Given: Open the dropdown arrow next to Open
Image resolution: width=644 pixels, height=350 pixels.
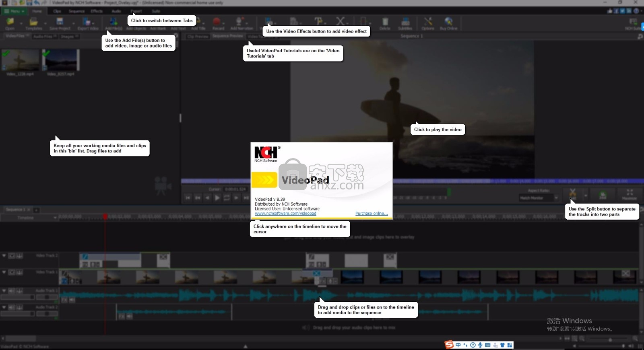Looking at the screenshot, I should [21, 23].
